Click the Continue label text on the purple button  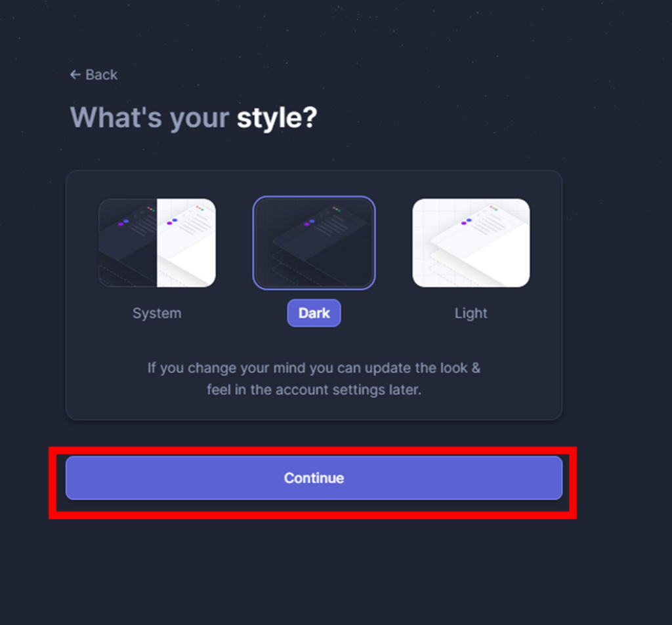[314, 477]
